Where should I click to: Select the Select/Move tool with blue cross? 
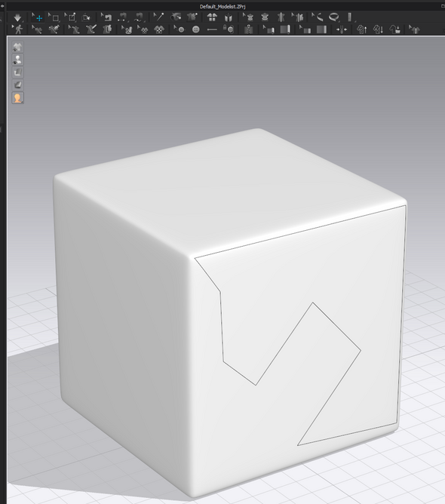[x=38, y=17]
